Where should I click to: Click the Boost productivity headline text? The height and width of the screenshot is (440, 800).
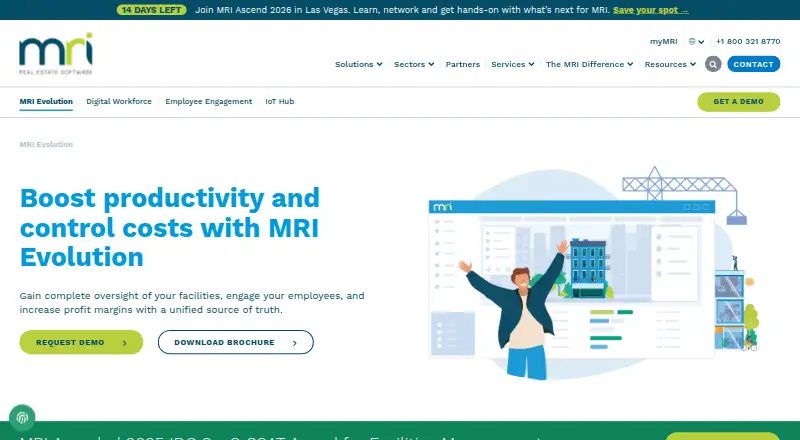[169, 227]
